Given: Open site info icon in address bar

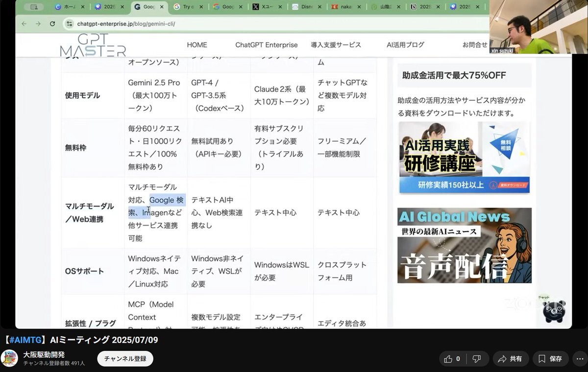Looking at the screenshot, I should [x=69, y=23].
